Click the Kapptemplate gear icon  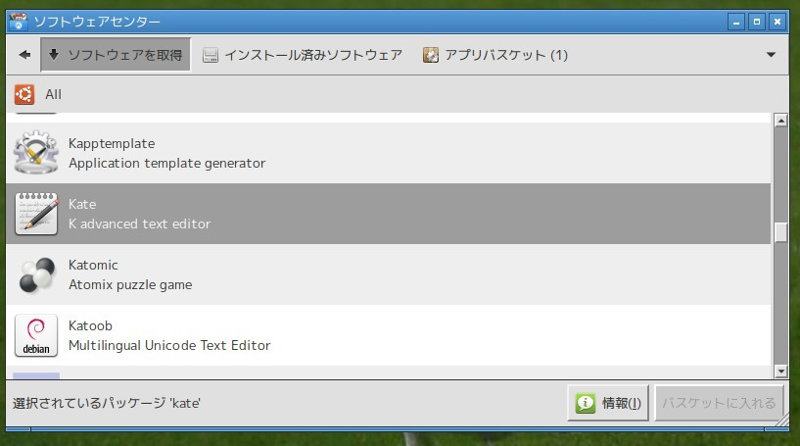tap(36, 153)
